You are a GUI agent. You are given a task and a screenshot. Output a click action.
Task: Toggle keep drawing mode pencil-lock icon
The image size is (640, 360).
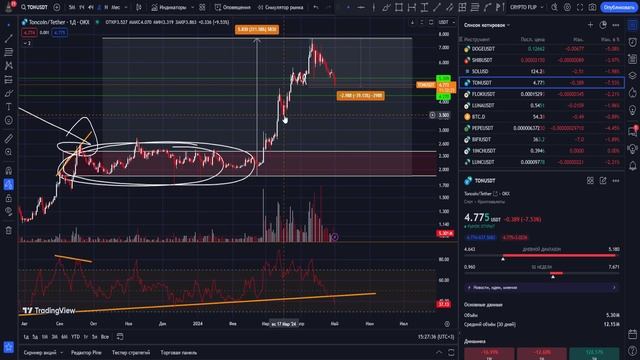[8, 184]
